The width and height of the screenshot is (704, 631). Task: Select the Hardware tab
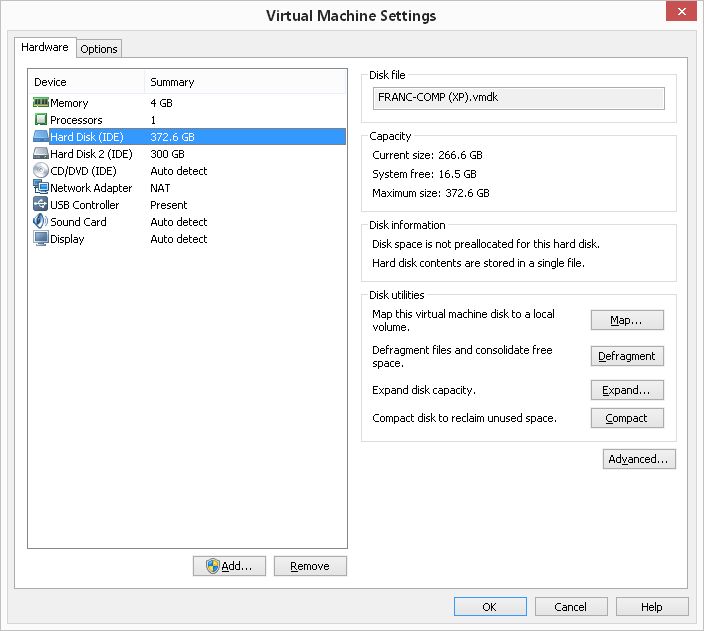(x=45, y=47)
